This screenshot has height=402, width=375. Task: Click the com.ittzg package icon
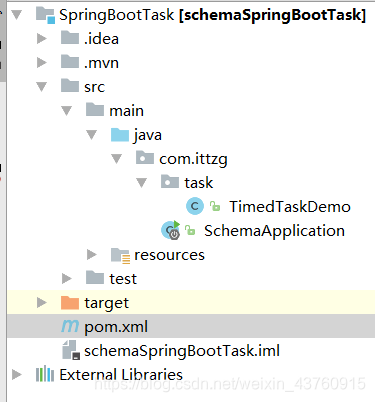145,158
